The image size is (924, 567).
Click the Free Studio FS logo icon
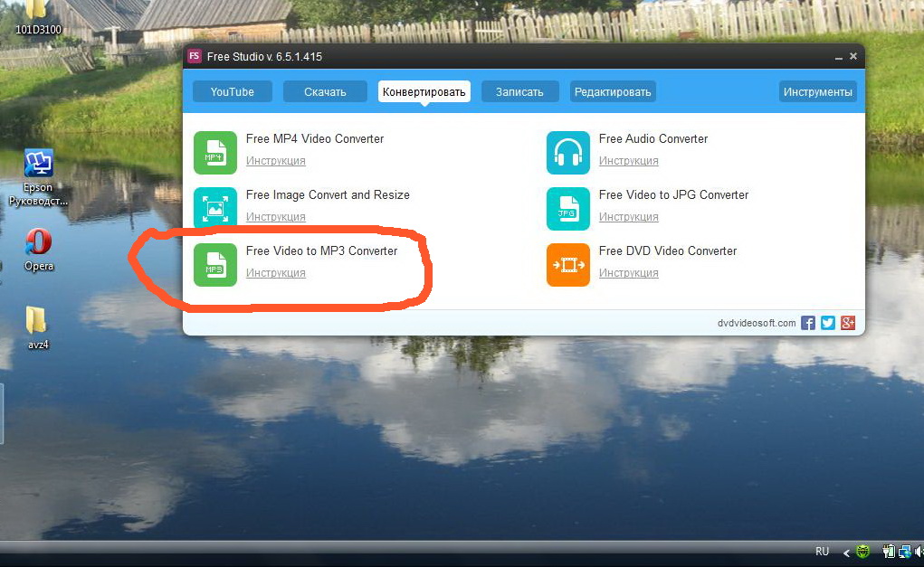click(194, 57)
